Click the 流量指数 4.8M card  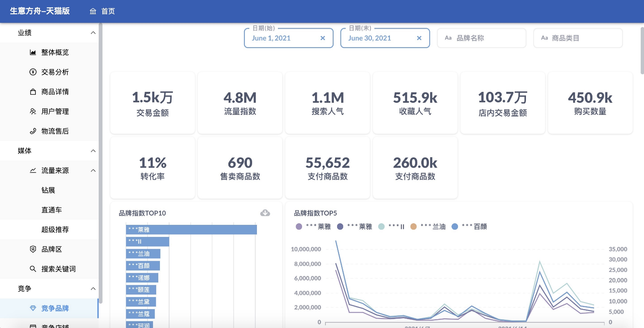coord(240,103)
